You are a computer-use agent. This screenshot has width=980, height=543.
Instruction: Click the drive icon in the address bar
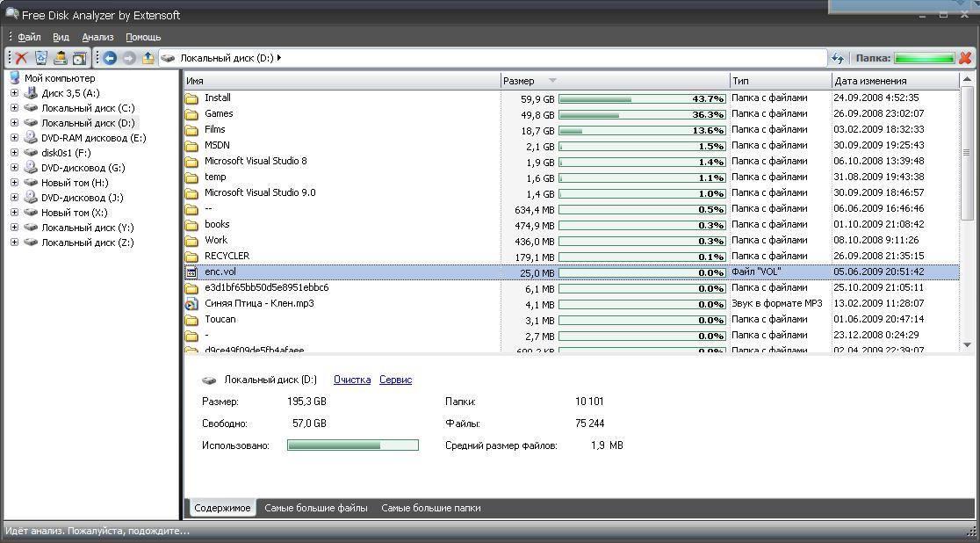[168, 58]
